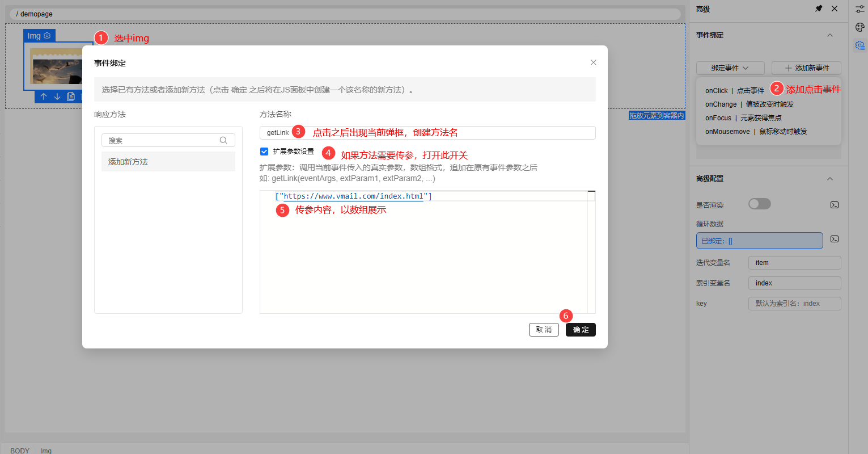Pin the 高级 panel with pin icon

[x=819, y=9]
